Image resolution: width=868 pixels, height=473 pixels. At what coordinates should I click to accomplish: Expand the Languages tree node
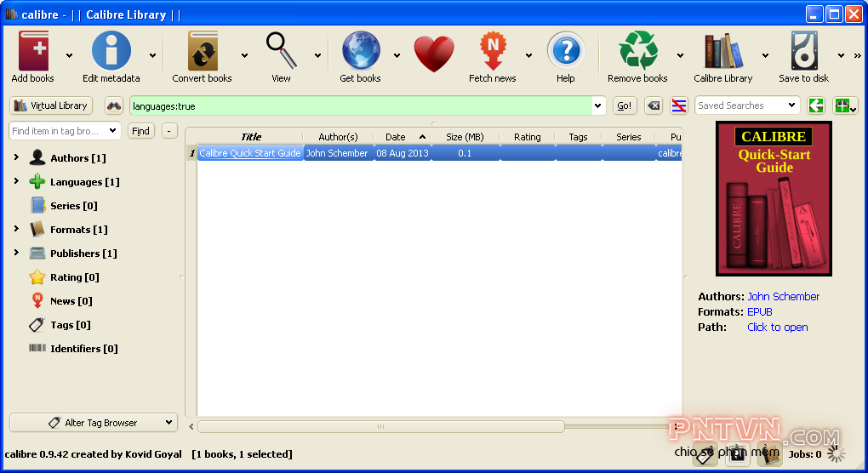[17, 181]
